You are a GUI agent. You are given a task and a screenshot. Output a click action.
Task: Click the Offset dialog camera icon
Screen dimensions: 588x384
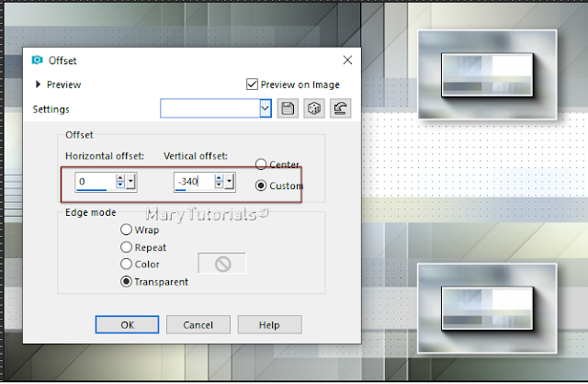click(x=39, y=61)
